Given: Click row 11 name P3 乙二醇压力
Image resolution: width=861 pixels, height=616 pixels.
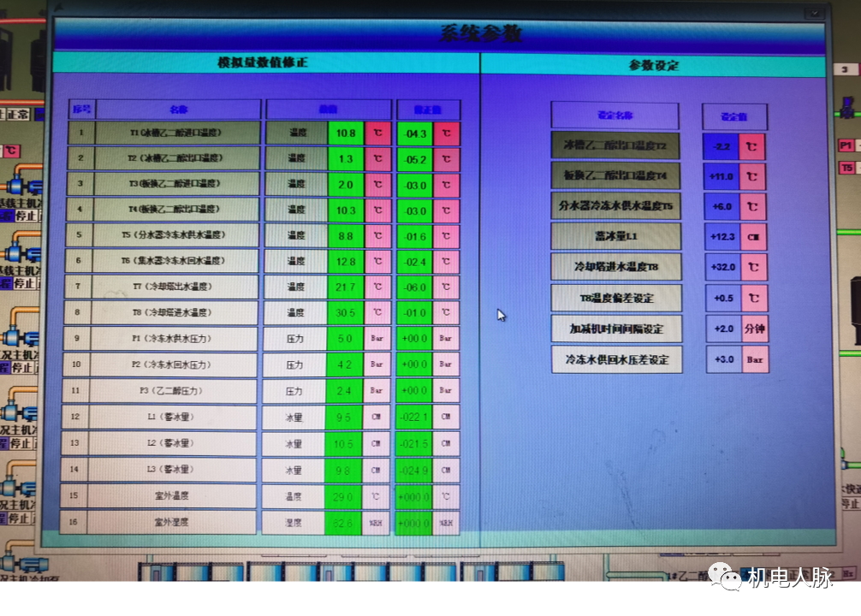Looking at the screenshot, I should (172, 391).
